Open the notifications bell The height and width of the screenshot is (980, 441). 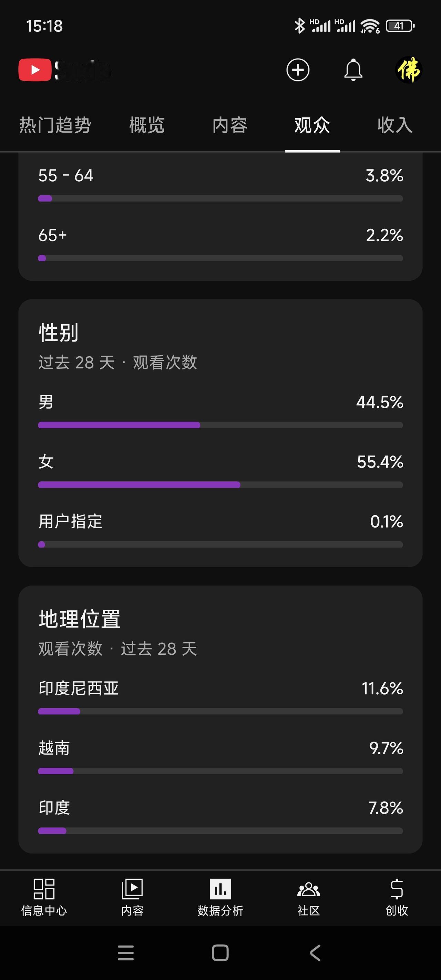pyautogui.click(x=353, y=70)
